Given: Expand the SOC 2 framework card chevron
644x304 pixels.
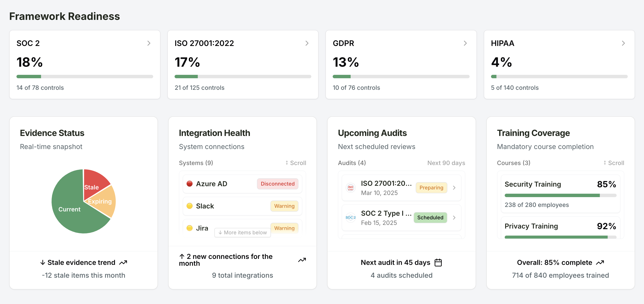Looking at the screenshot, I should coord(149,43).
